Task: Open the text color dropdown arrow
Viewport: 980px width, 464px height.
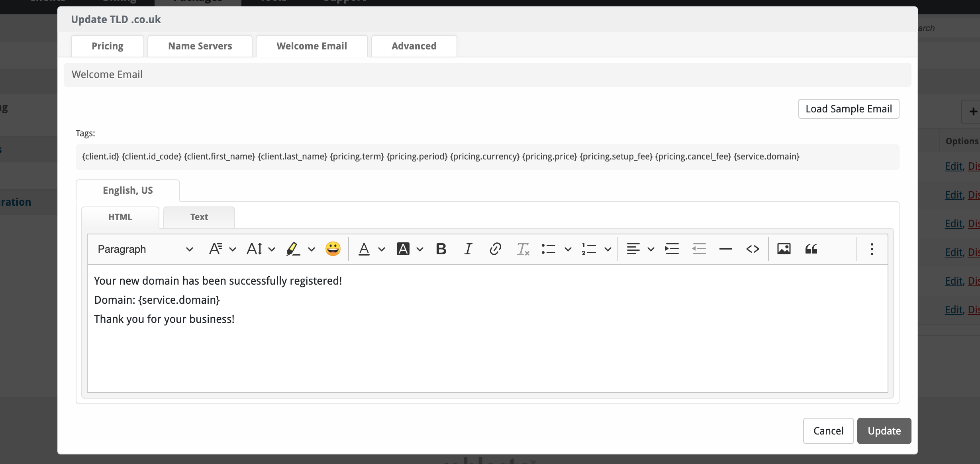Action: tap(382, 250)
